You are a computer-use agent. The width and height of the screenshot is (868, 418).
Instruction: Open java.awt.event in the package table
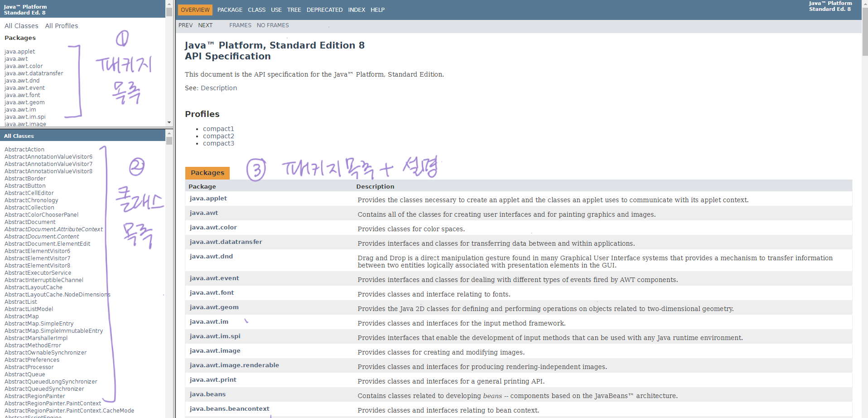tap(214, 278)
